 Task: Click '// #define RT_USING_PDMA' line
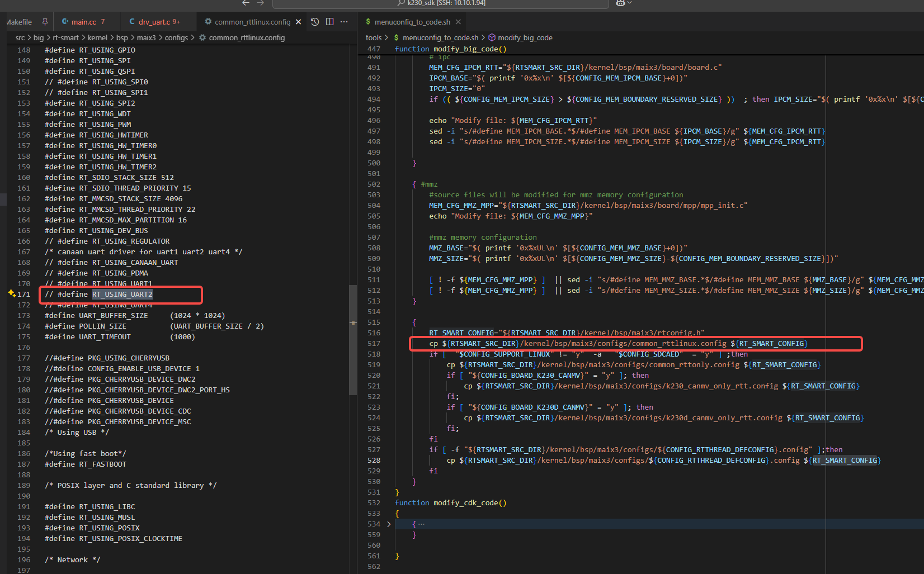96,273
